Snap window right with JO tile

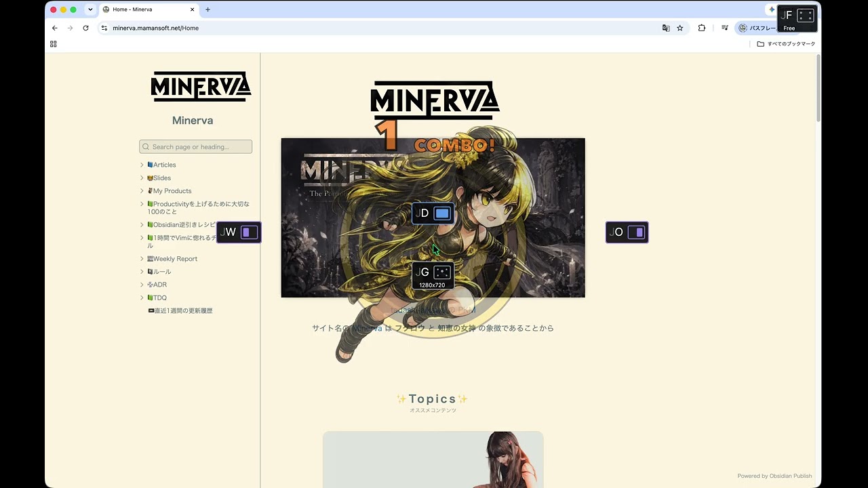[627, 232]
